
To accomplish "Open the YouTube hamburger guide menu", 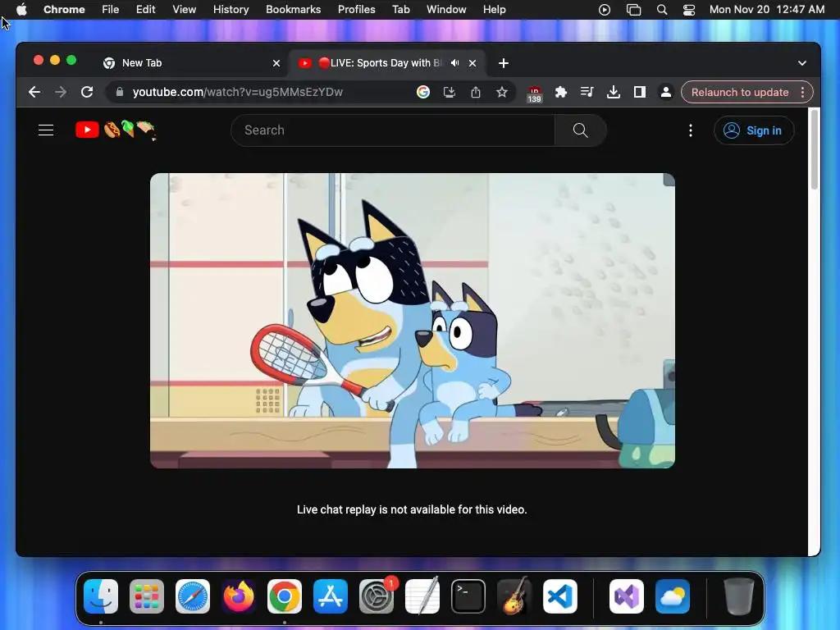I will pos(46,130).
